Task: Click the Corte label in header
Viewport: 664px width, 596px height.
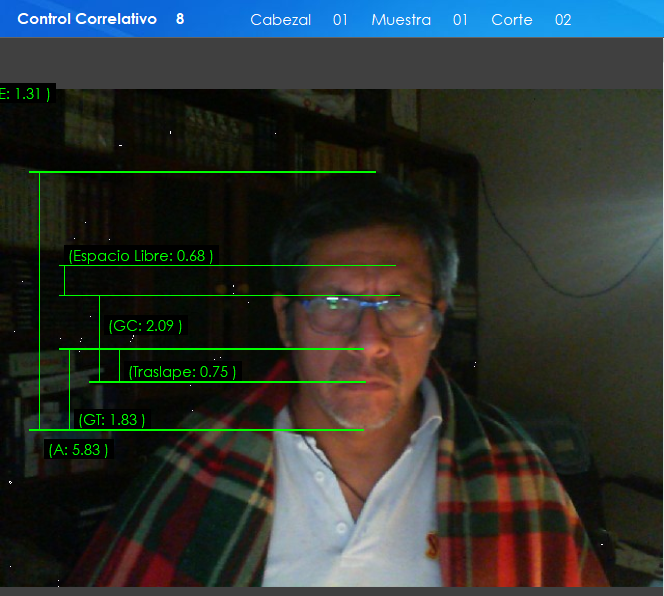Action: click(512, 20)
